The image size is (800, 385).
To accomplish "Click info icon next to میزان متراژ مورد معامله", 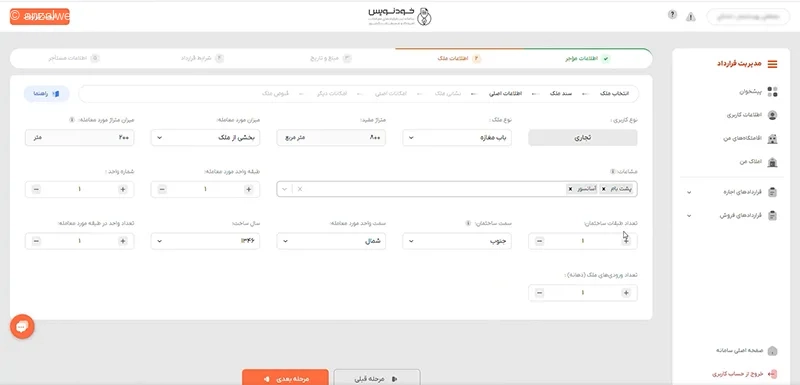I will click(71, 120).
